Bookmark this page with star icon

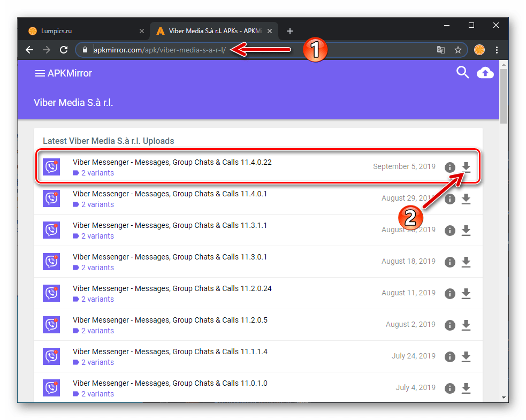tap(458, 50)
